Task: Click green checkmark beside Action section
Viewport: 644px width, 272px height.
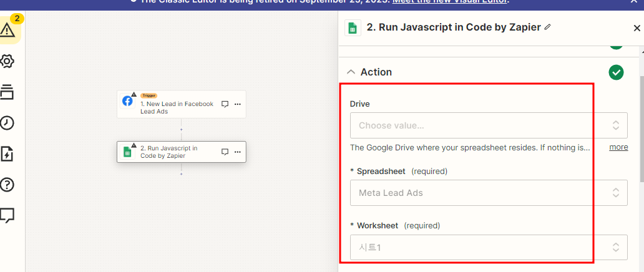Action: coord(616,72)
